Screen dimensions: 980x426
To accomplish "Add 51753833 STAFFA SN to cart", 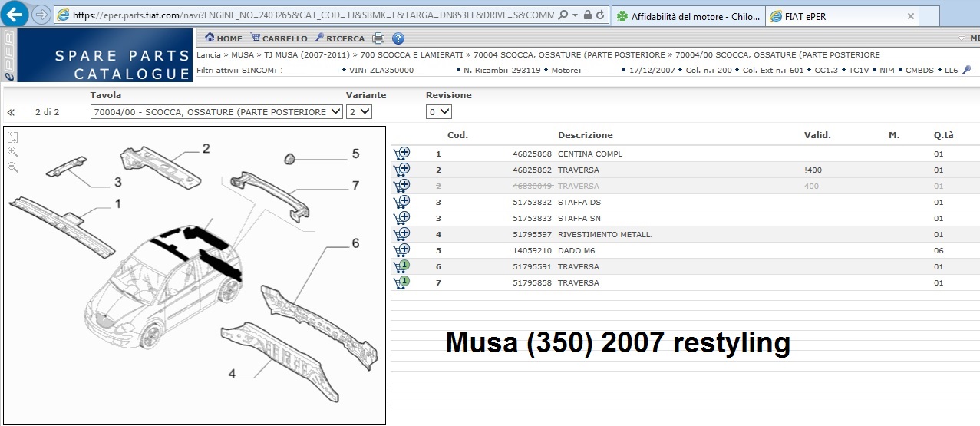I will pyautogui.click(x=401, y=218).
